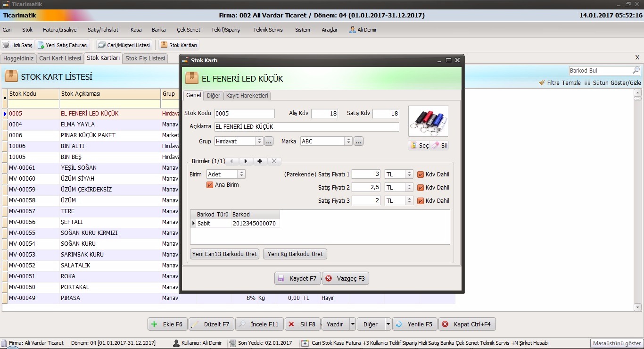Screen dimensions: 644x349
Task: Open the Marka dropdown showing ABC
Action: pos(348,141)
